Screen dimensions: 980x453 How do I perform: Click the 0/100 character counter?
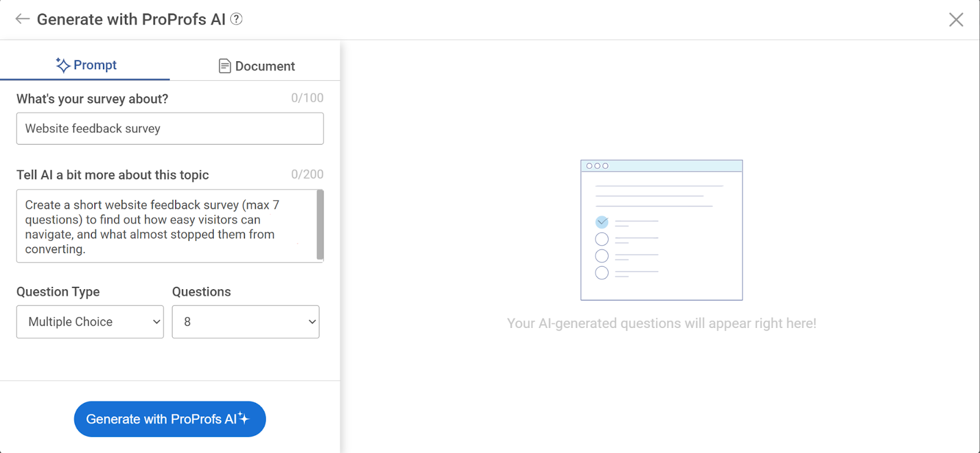click(307, 98)
